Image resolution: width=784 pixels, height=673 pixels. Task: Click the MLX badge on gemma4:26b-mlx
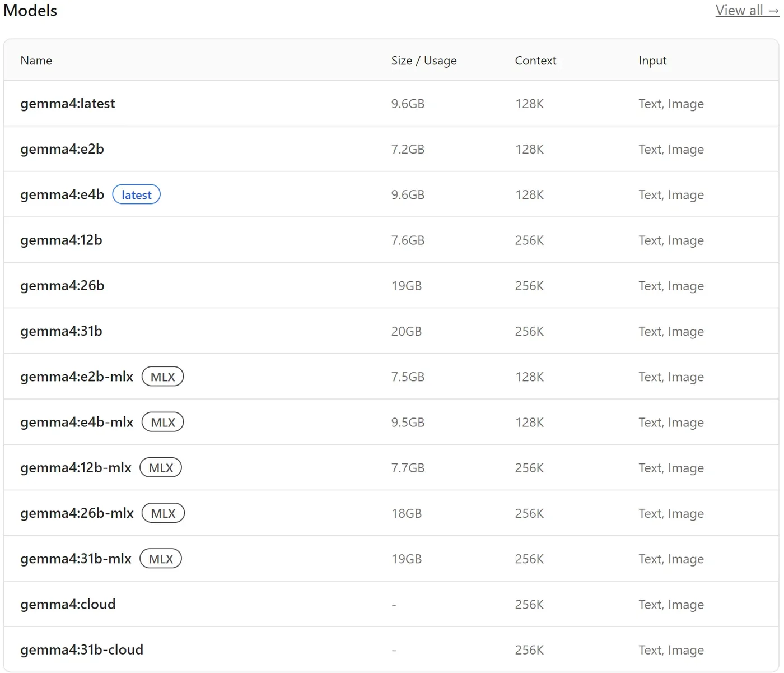(x=163, y=513)
